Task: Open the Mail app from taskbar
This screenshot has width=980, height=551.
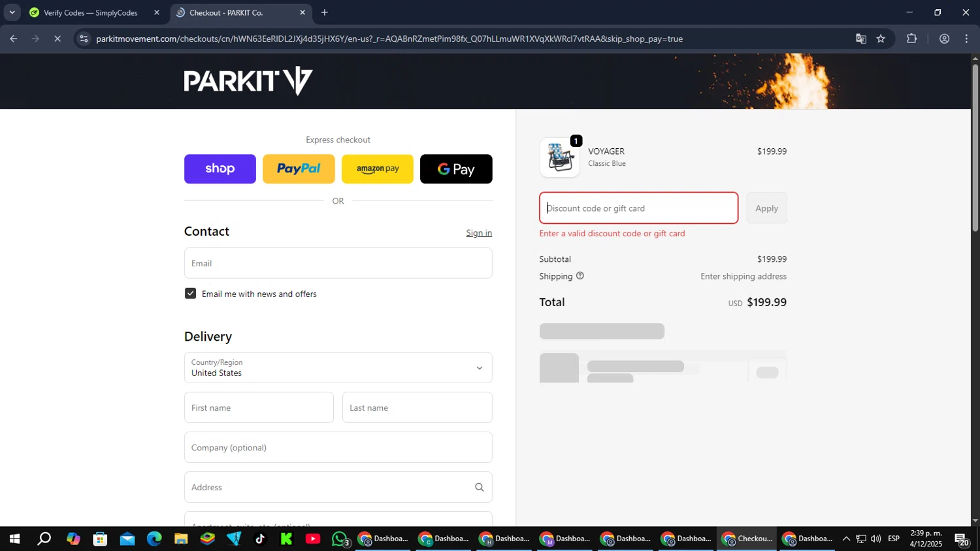Action: (127, 539)
